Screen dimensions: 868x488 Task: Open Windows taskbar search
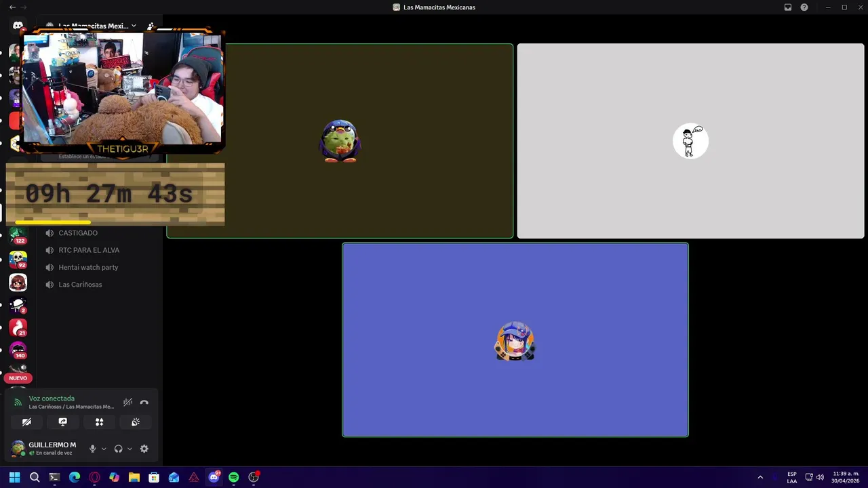[x=35, y=477]
